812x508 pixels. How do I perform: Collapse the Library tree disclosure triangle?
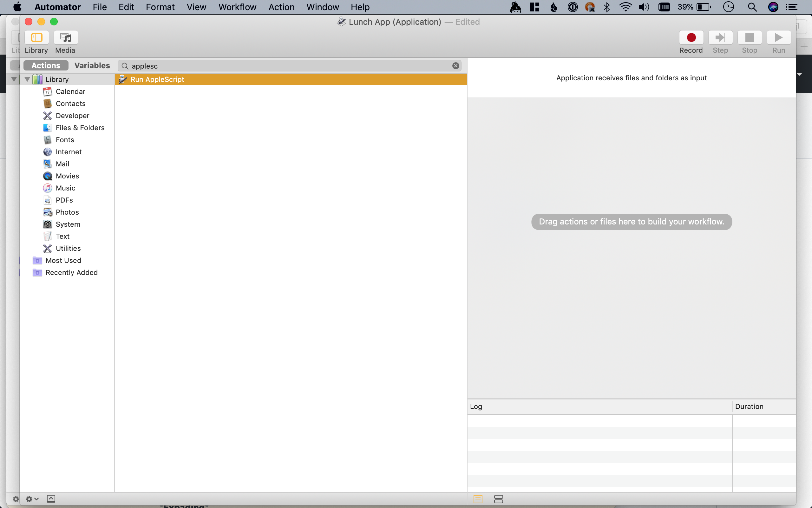click(x=27, y=79)
